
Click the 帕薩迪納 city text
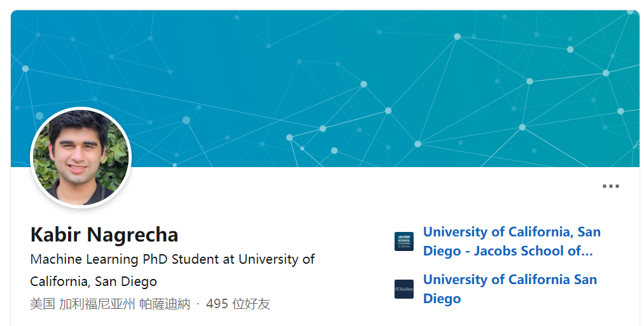click(x=164, y=304)
